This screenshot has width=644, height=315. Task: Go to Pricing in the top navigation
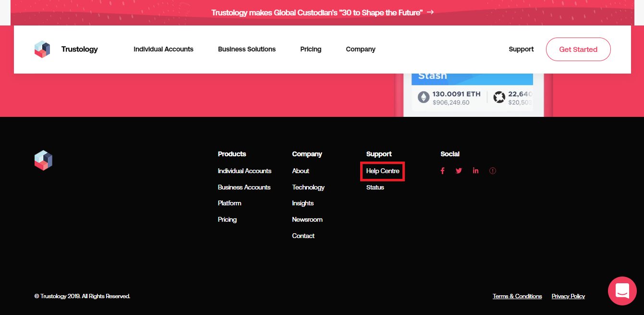311,49
